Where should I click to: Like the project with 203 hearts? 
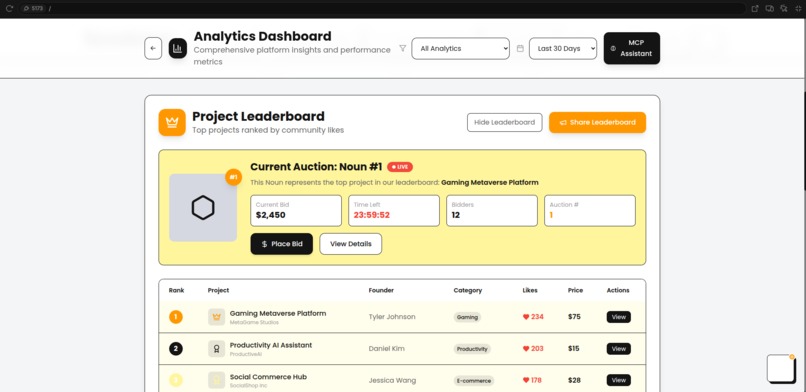533,349
